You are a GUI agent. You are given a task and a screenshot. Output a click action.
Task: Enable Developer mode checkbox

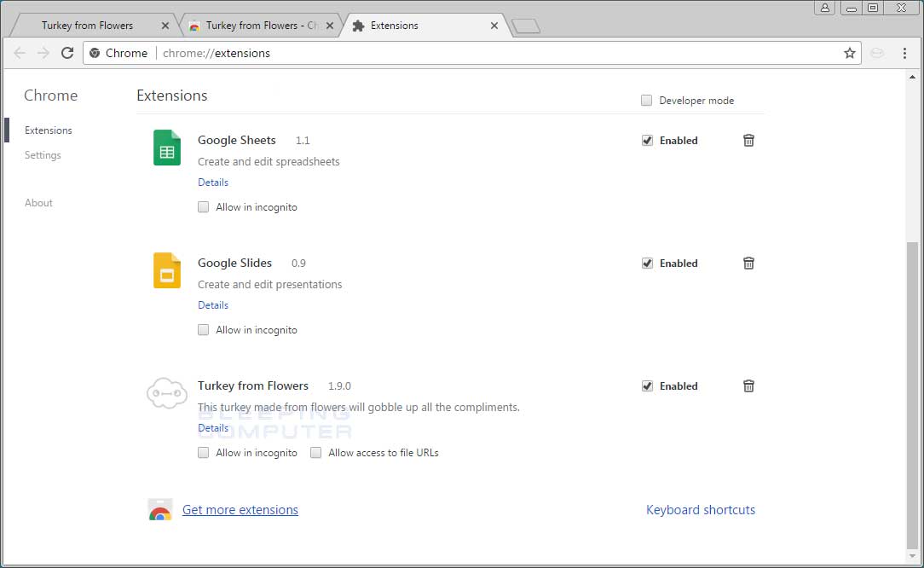click(x=646, y=101)
